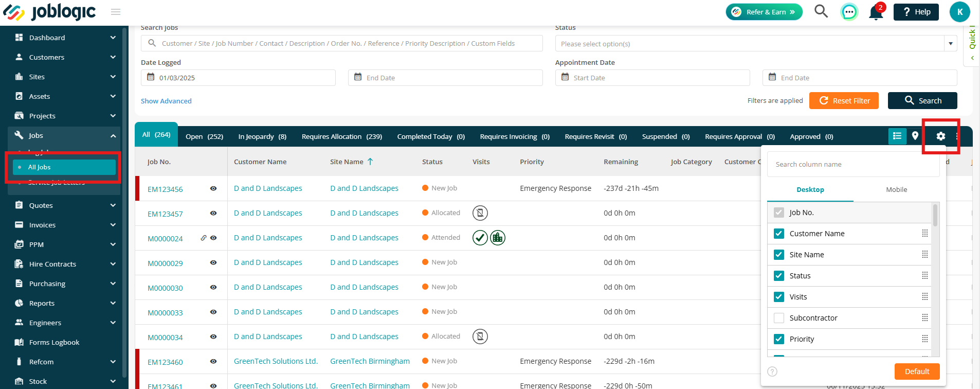Viewport: 980px width, 389px height.
Task: Uncheck the Site Name column checkbox
Action: (x=779, y=255)
